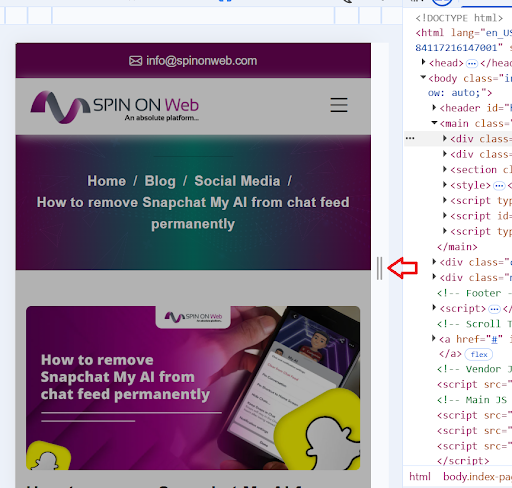Expand the second div under main
Screen dimensions: 512x488
click(445, 154)
